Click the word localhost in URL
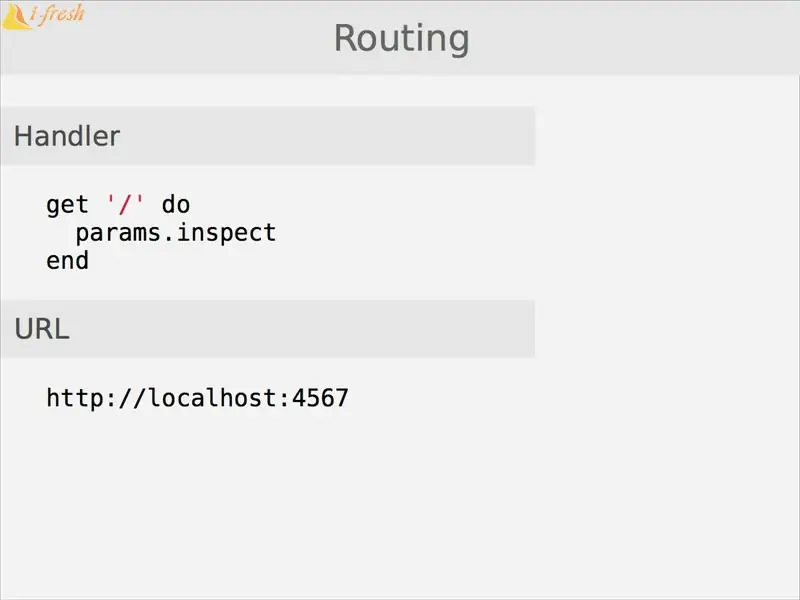This screenshot has height=600, width=800. 212,398
